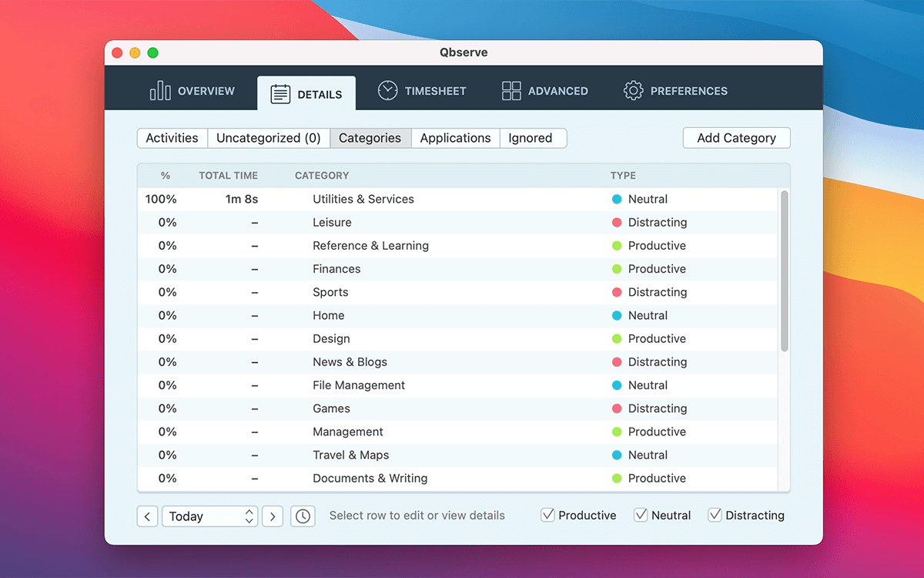The image size is (924, 578).
Task: Switch to the Advanced tab label
Action: [x=558, y=91]
